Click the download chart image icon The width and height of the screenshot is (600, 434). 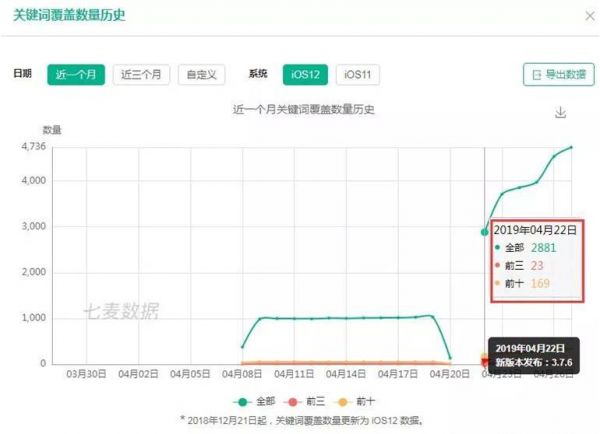point(561,112)
